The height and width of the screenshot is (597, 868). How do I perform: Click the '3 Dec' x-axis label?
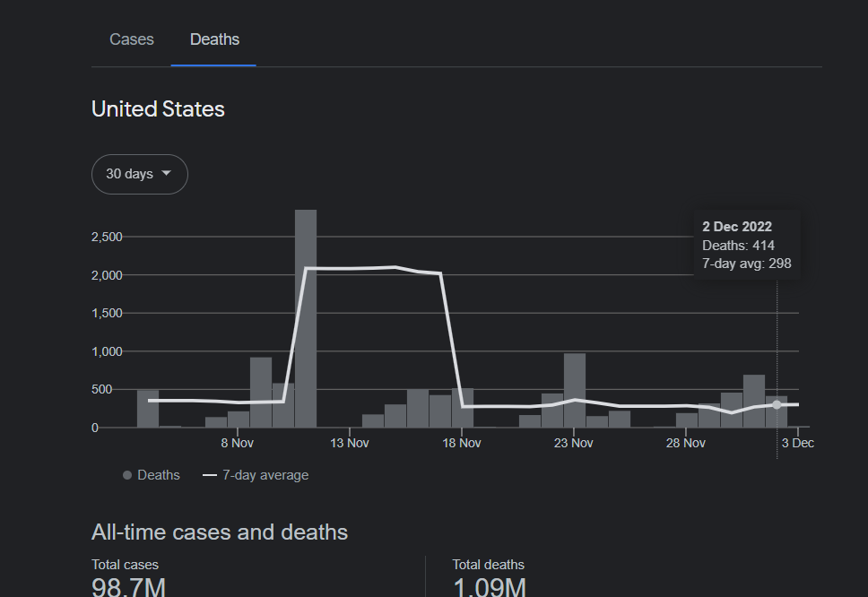(798, 443)
